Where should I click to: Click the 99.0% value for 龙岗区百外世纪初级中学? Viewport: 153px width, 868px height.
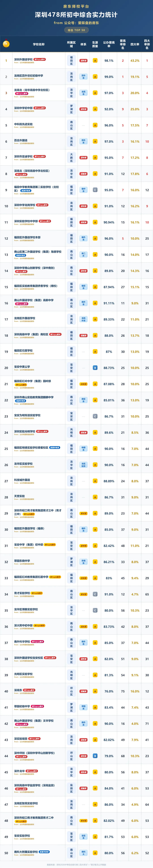(x=109, y=77)
